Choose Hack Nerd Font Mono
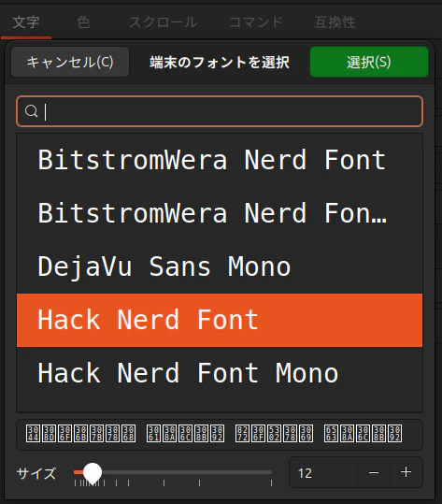 [x=220, y=373]
